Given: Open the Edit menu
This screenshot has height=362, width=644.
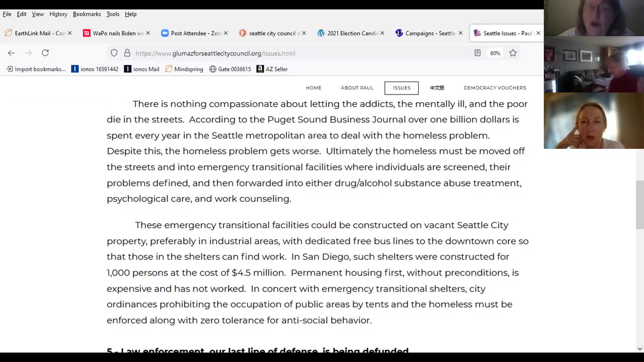Looking at the screenshot, I should [x=22, y=14].
